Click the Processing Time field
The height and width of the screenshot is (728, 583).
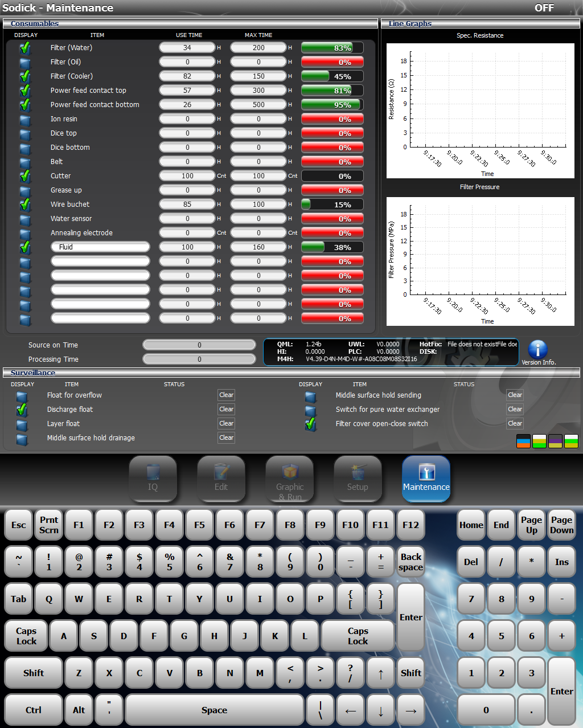(199, 359)
